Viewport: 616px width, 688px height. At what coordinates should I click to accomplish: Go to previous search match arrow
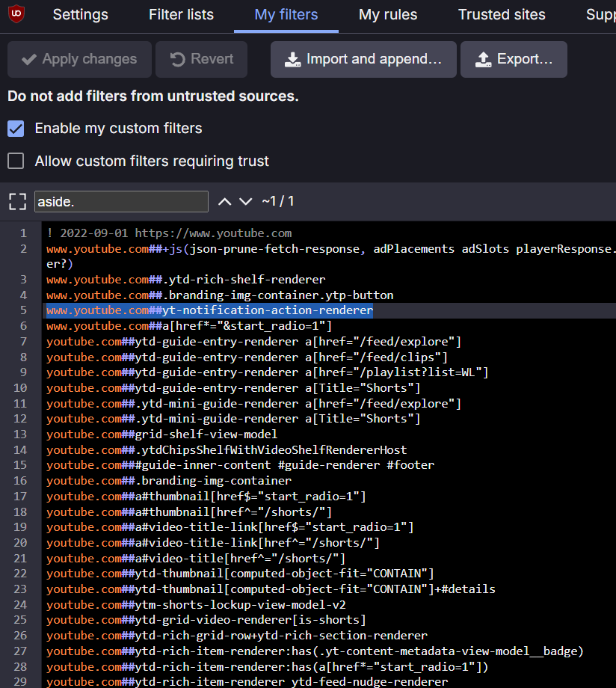click(x=224, y=201)
